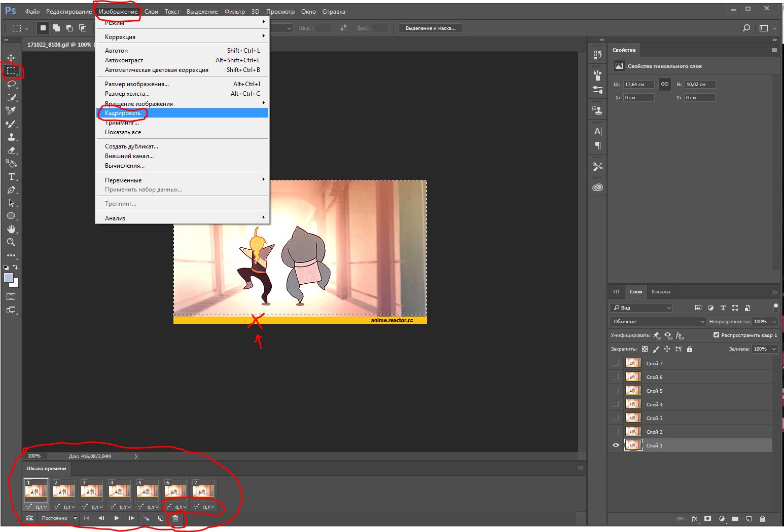Show layer Слой 6 visibility box
The image size is (784, 532).
click(x=616, y=377)
